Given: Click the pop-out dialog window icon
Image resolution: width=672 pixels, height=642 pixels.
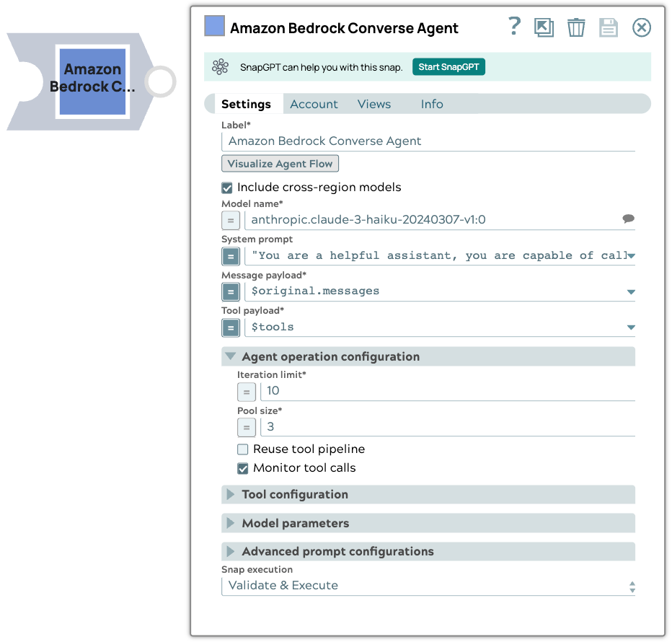Looking at the screenshot, I should click(x=544, y=27).
